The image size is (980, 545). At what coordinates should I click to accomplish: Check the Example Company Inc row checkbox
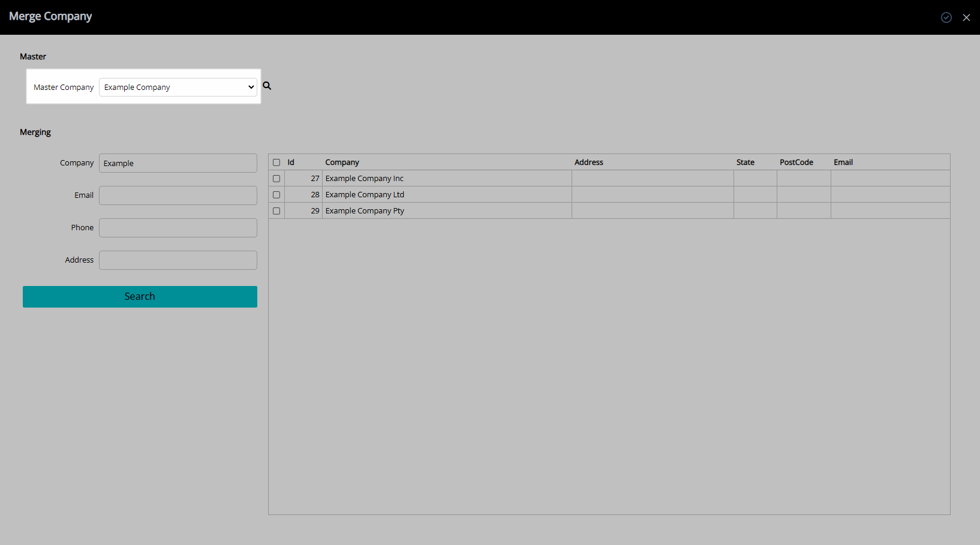coord(276,179)
